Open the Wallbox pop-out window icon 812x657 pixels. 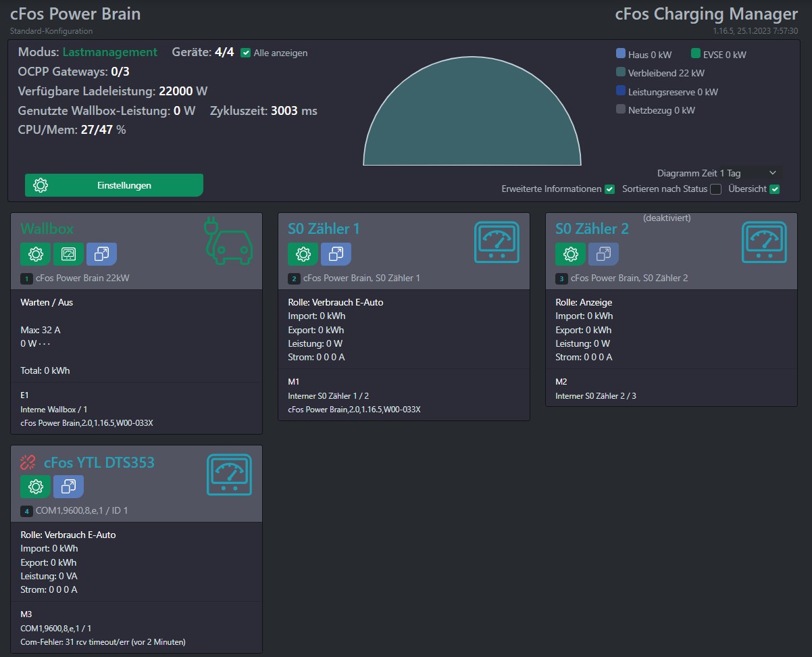tap(101, 254)
